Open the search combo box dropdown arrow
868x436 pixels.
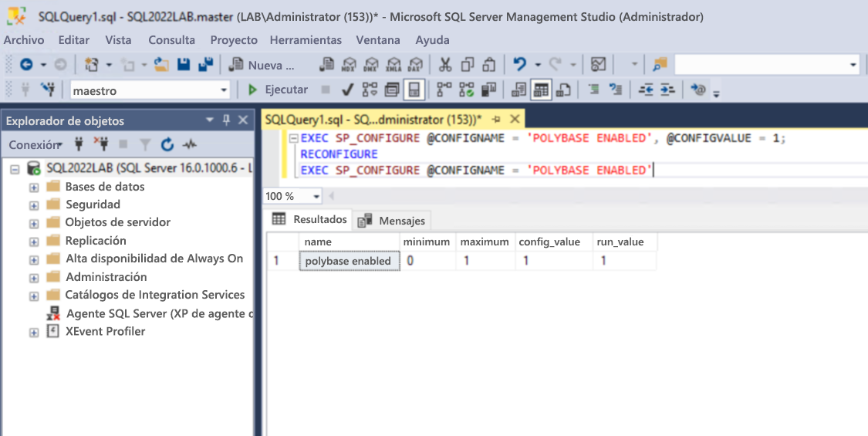click(853, 65)
